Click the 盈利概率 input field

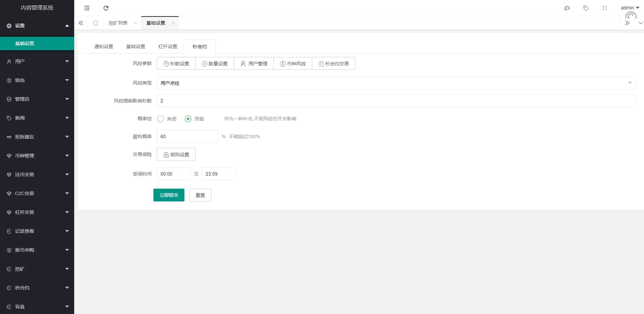[187, 136]
